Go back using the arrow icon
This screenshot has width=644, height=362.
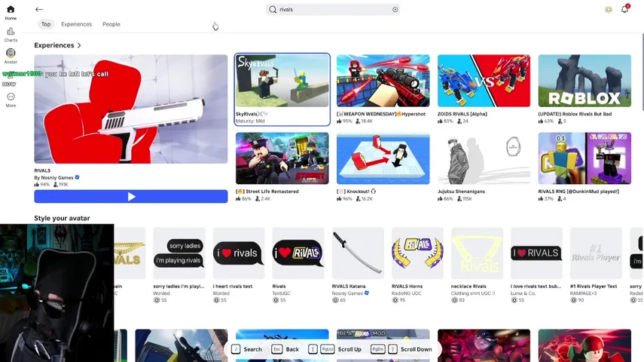(x=39, y=10)
